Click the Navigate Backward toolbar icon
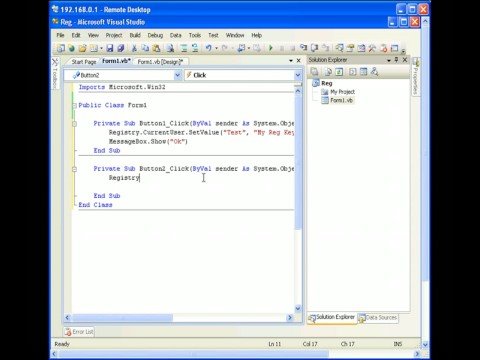 (x=241, y=48)
